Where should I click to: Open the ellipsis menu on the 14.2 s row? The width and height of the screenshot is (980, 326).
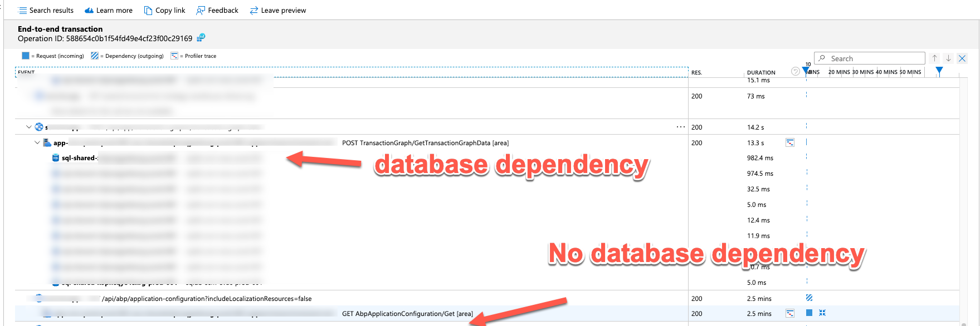pyautogui.click(x=680, y=127)
